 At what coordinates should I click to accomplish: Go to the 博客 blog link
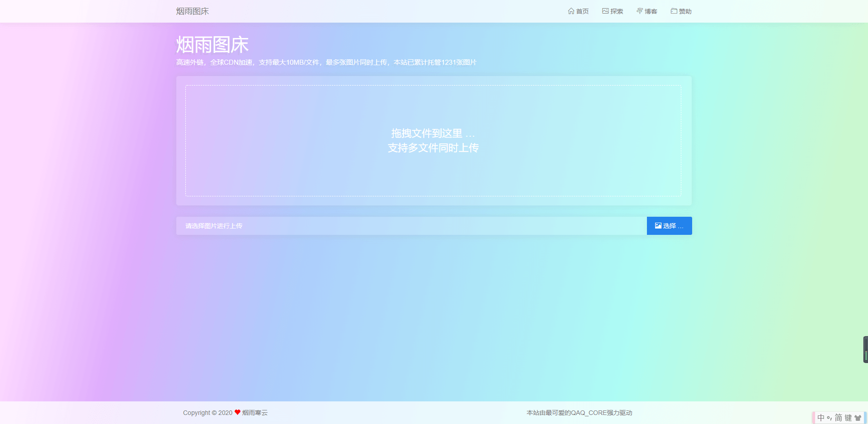647,11
